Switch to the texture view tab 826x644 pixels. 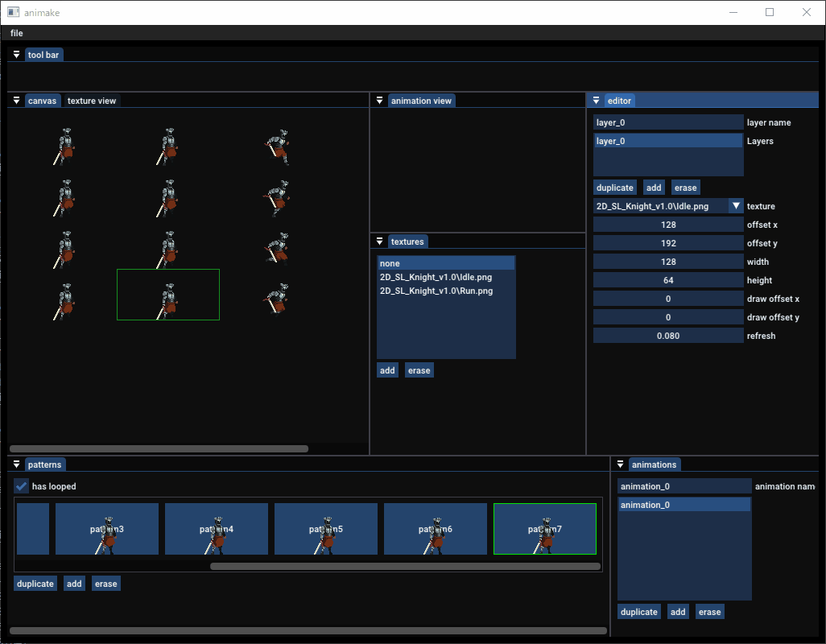pos(92,101)
